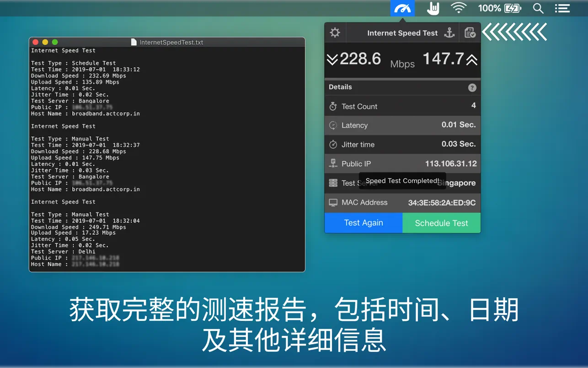This screenshot has height=368, width=588.
Task: Open the Wi-Fi menu in the menu bar
Action: [459, 8]
